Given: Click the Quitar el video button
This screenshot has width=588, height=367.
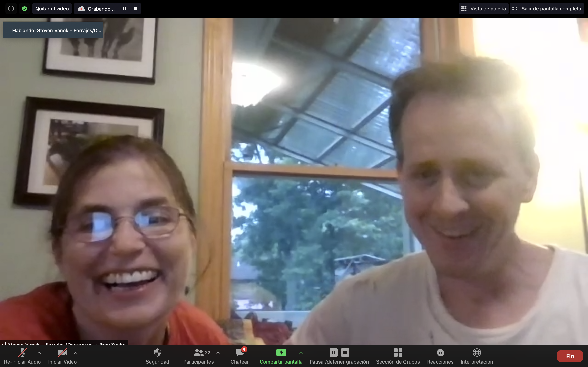Looking at the screenshot, I should coord(52,9).
